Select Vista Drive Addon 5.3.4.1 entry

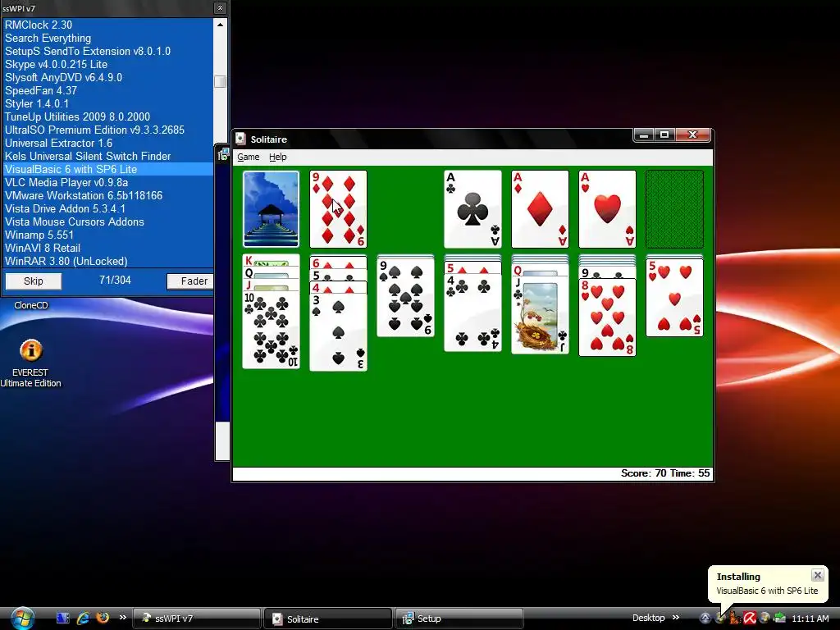tap(107, 208)
